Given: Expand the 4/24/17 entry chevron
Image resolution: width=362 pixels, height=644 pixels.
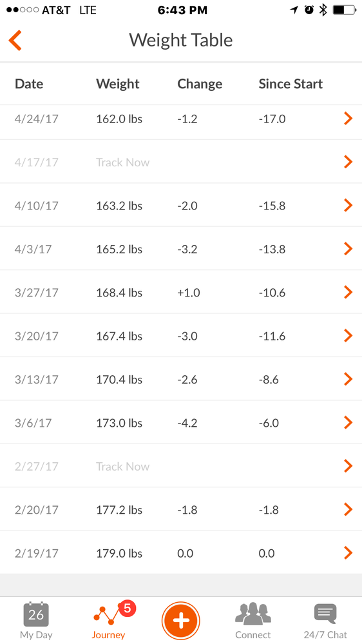Looking at the screenshot, I should click(348, 119).
